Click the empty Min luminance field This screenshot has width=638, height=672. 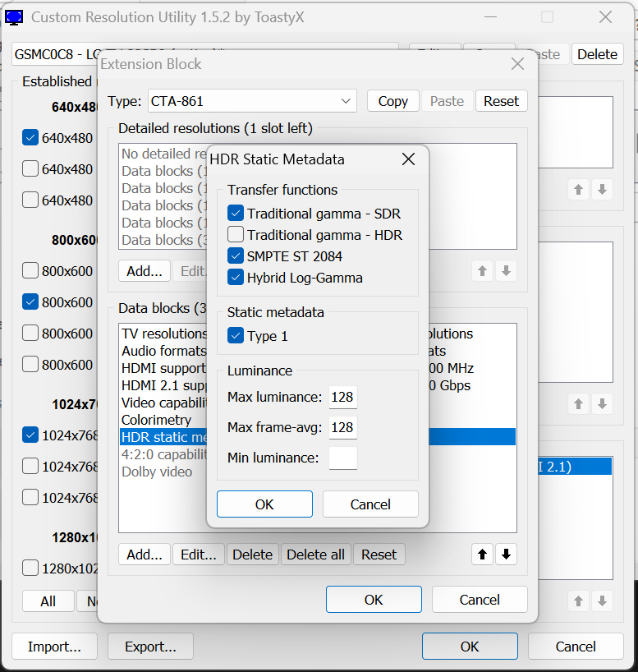[x=342, y=458]
